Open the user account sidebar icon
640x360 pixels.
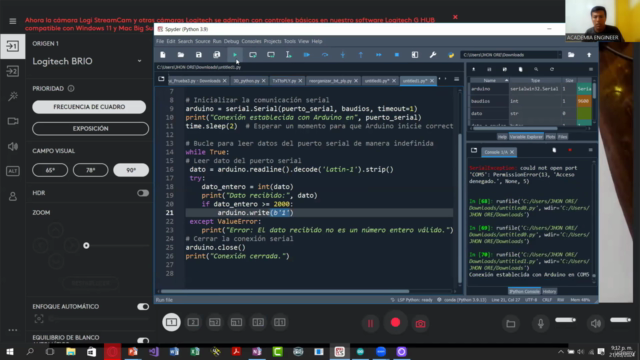[x=13, y=196]
